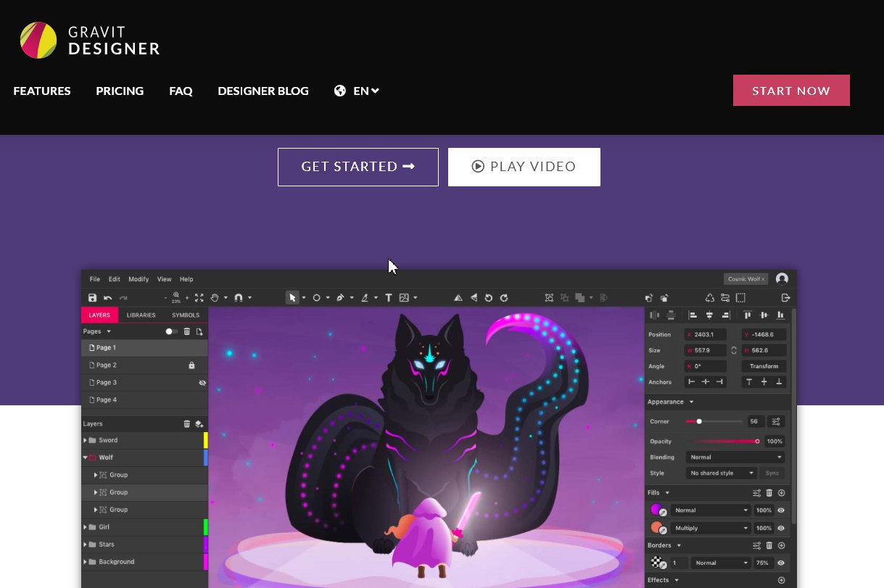The width and height of the screenshot is (884, 588).
Task: Open the EN language dropdown
Action: 366,91
